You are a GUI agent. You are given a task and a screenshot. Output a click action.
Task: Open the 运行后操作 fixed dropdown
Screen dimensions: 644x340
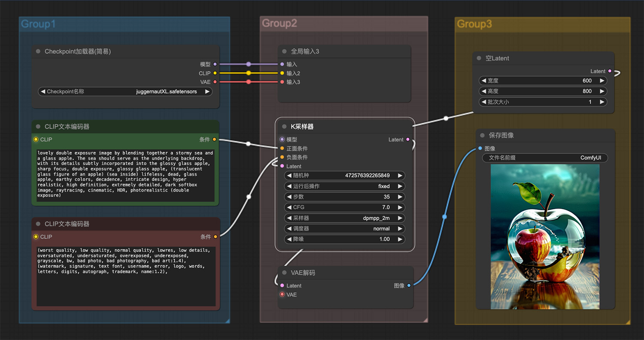coord(345,186)
